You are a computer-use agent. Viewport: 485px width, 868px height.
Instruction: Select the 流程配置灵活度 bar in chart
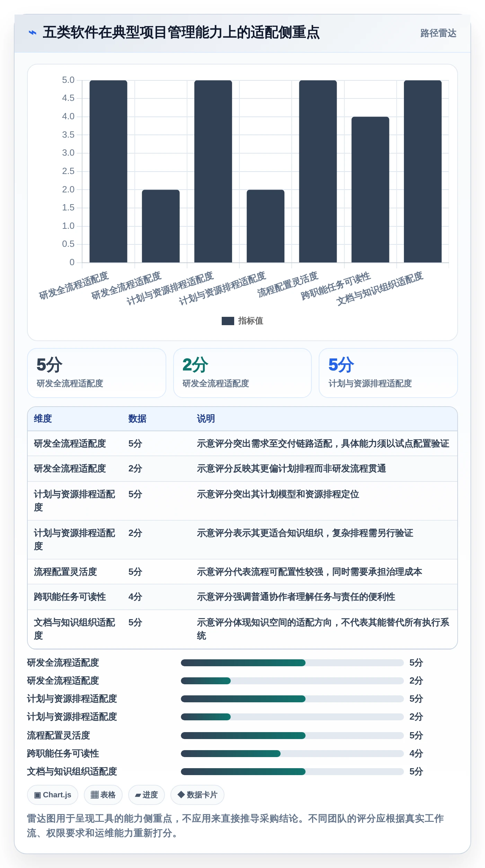coord(318,171)
